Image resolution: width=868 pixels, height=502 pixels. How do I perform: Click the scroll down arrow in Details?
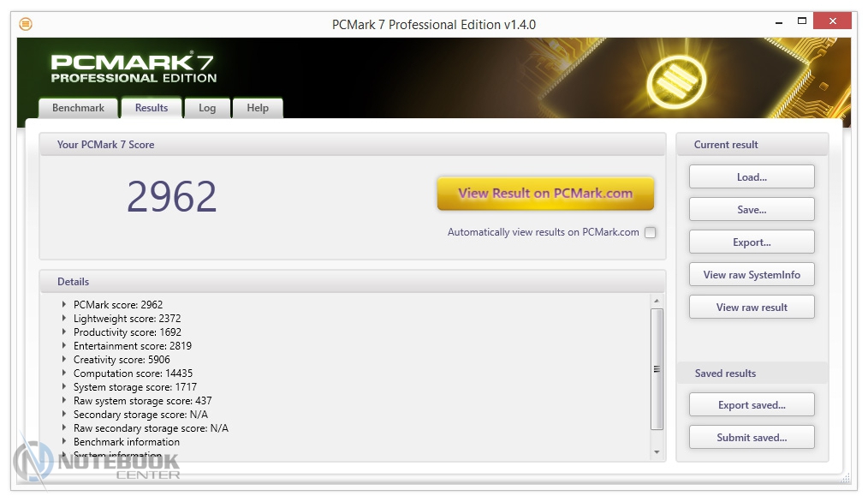point(657,452)
